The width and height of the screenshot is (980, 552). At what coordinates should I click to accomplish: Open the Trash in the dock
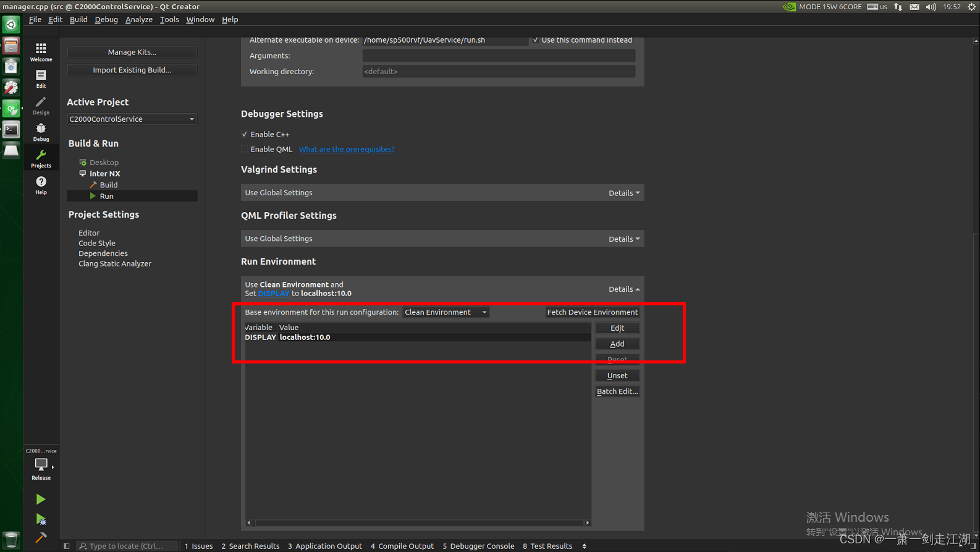tap(11, 540)
